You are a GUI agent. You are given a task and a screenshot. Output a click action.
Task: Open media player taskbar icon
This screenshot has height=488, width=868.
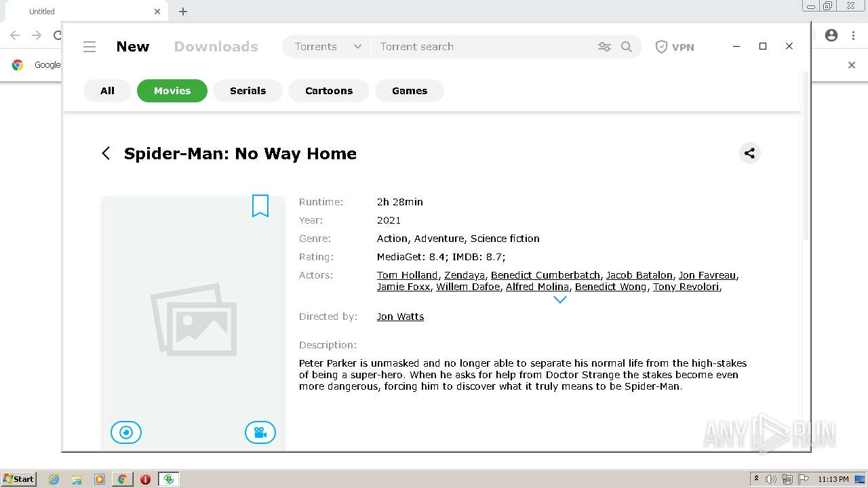pyautogui.click(x=100, y=479)
